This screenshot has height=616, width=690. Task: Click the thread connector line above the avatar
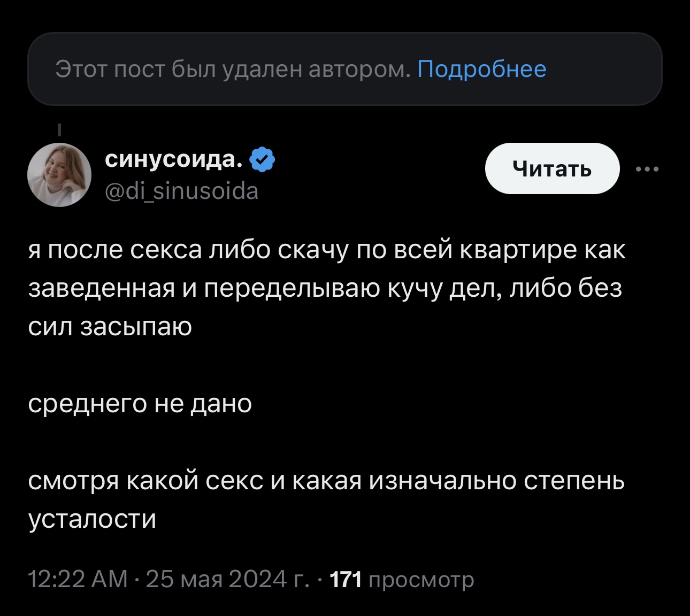click(59, 130)
